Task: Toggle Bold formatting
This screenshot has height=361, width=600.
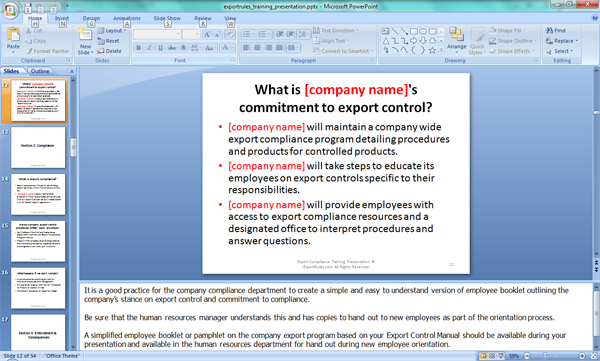Action: click(x=139, y=48)
